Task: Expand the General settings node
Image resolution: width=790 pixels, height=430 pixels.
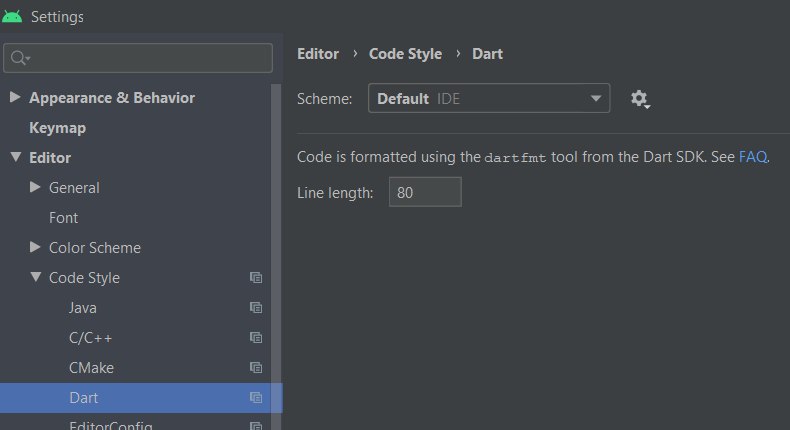Action: point(35,187)
